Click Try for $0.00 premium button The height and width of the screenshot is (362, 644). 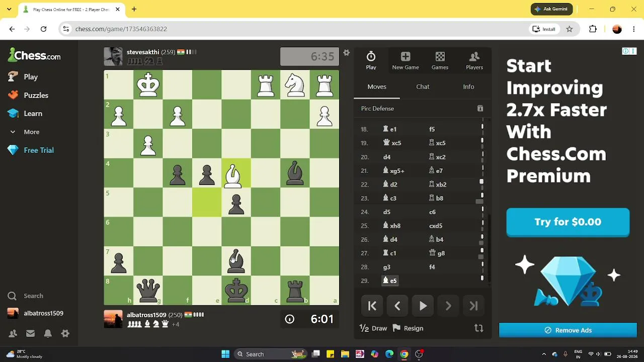tap(568, 222)
